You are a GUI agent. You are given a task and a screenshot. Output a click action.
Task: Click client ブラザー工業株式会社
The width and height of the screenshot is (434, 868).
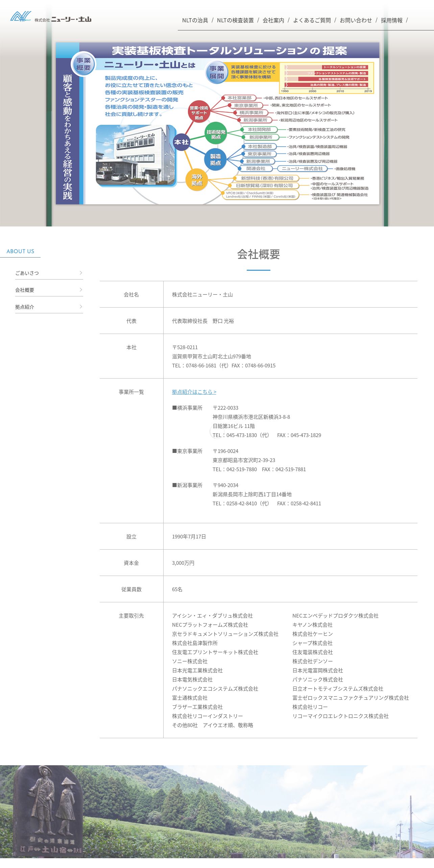197,707
